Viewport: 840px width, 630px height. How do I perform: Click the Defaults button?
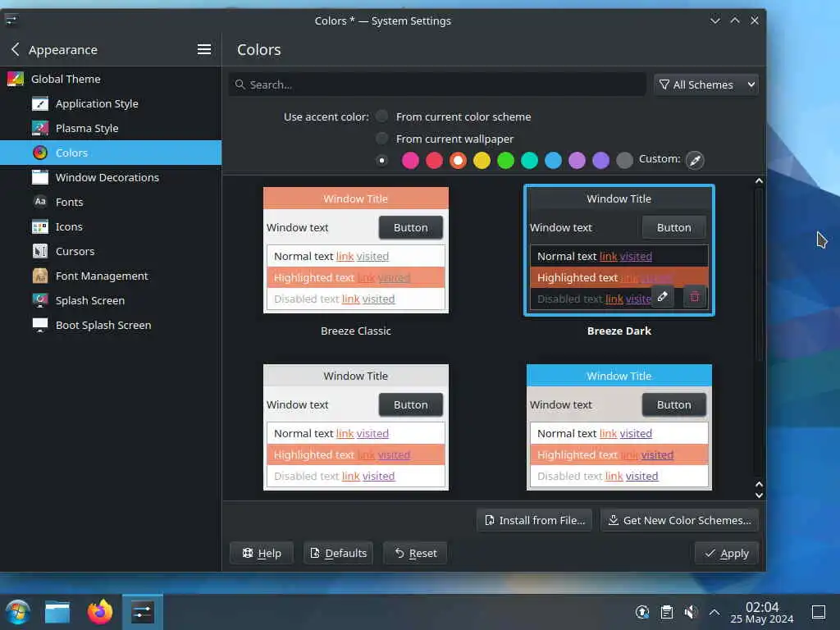coord(339,553)
